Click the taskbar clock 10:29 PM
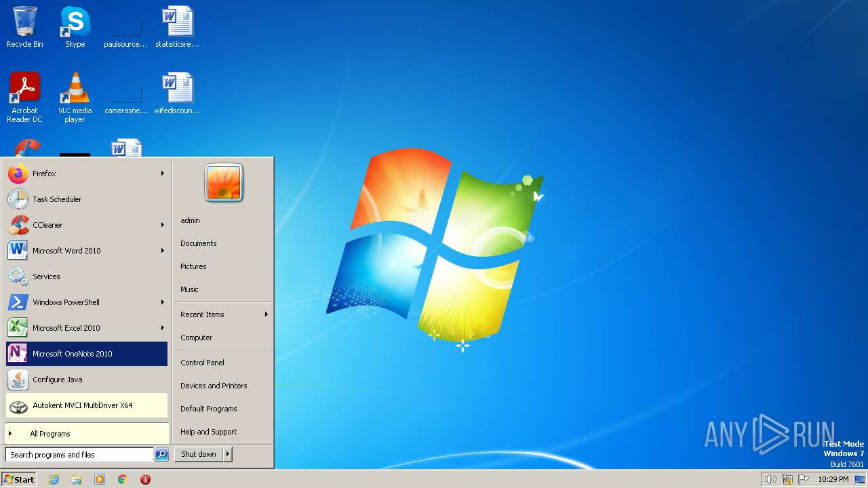The height and width of the screenshot is (488, 868). (833, 479)
